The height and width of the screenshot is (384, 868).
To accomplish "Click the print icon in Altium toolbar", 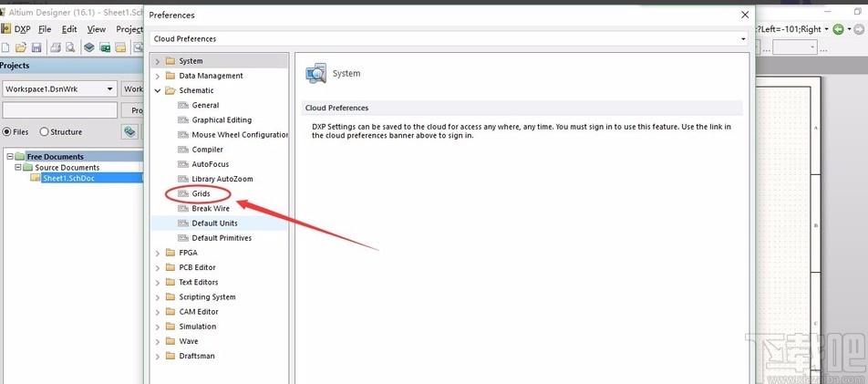I will (x=56, y=47).
